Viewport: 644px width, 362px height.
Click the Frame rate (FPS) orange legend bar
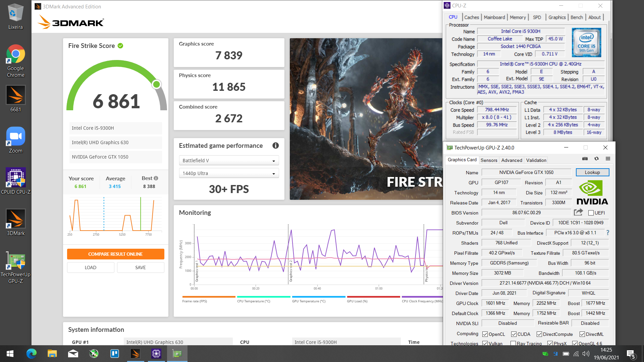point(209,297)
